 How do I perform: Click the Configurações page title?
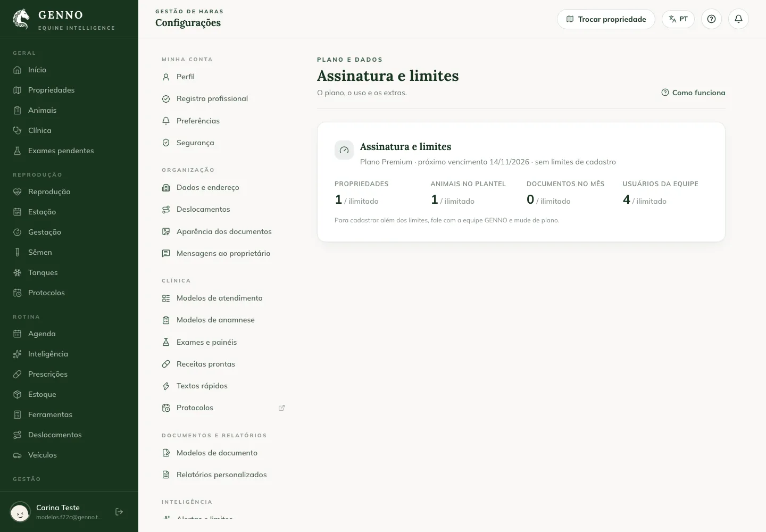coord(188,23)
